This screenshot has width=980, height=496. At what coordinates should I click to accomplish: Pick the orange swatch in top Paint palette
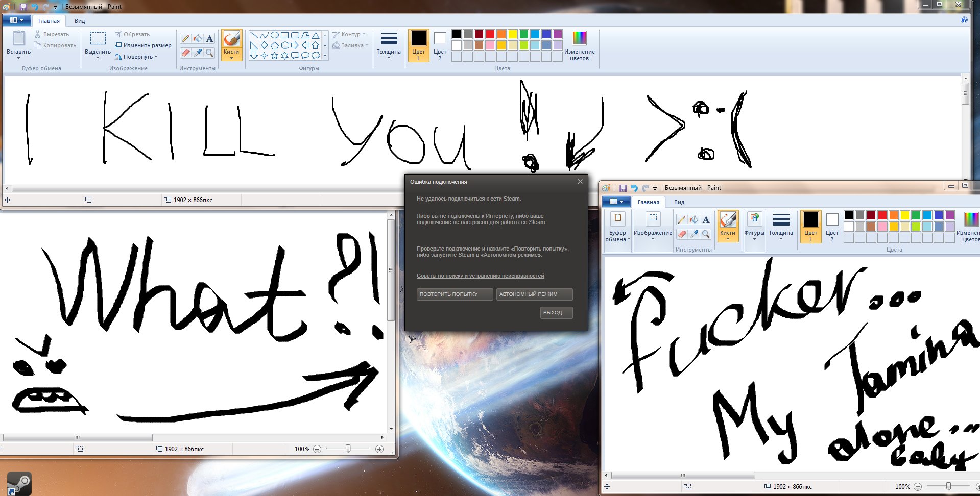[501, 34]
